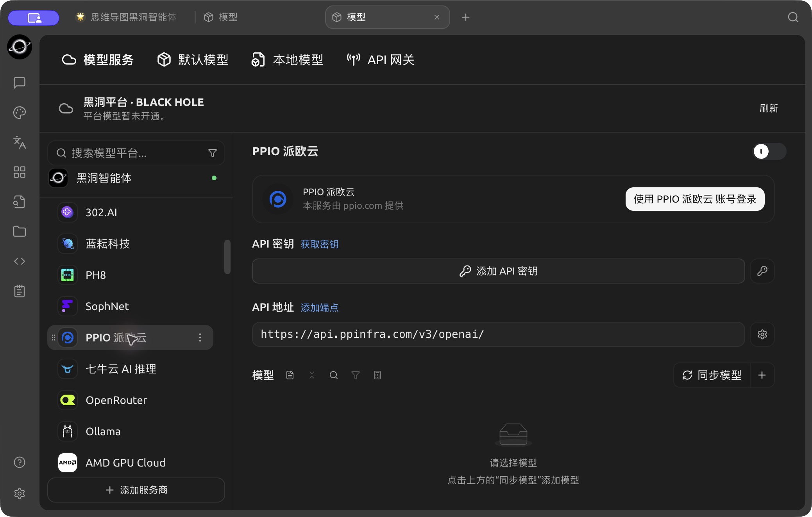812x517 pixels.
Task: Open a new tab with plus icon
Action: [465, 17]
